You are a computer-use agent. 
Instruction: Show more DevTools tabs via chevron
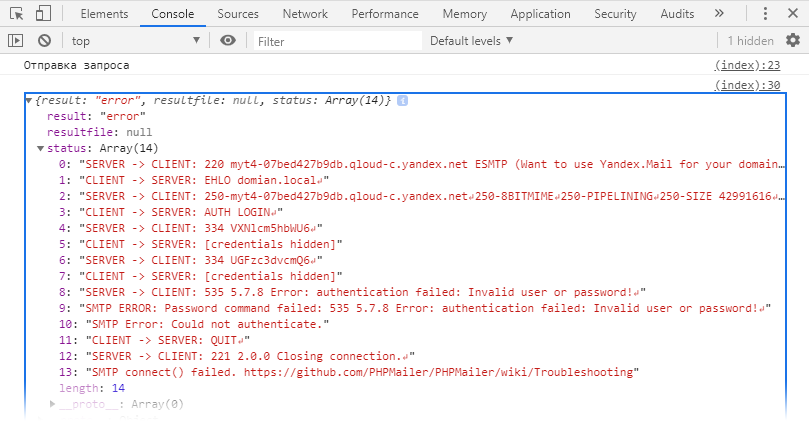(x=747, y=14)
